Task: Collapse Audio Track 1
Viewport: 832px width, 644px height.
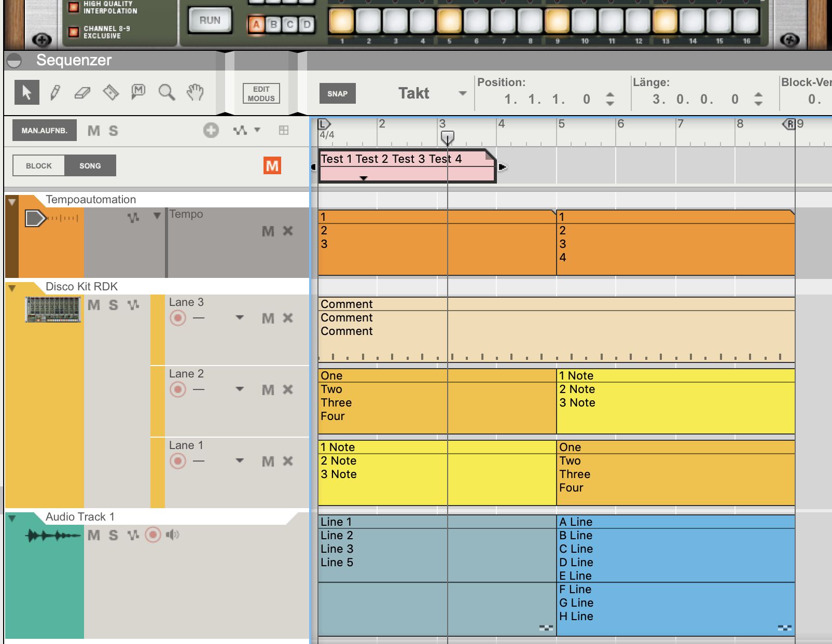Action: point(12,518)
